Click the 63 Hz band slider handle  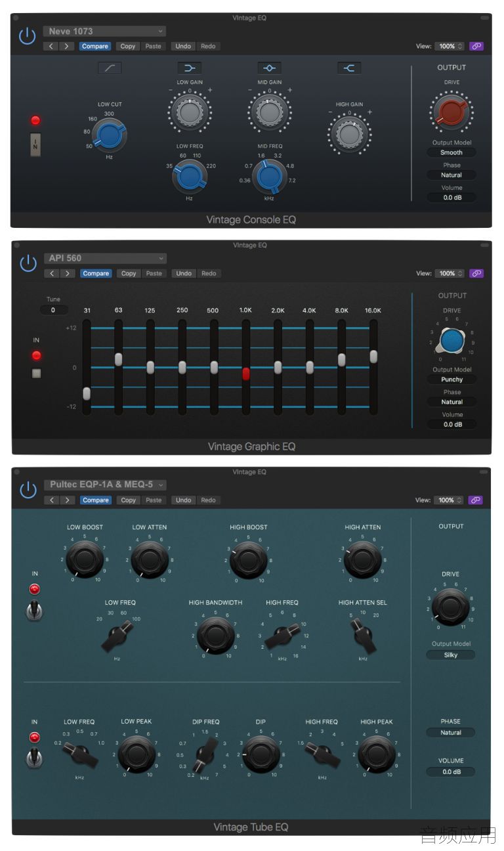coord(119,359)
